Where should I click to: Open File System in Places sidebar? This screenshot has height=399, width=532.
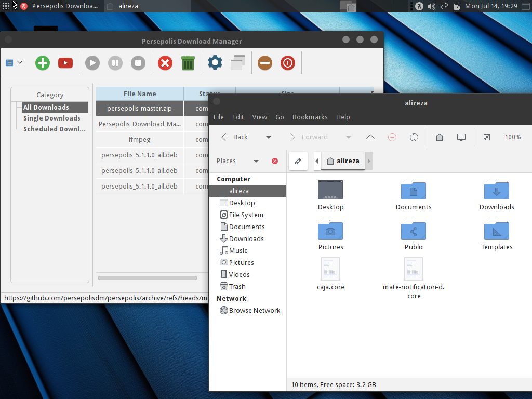[x=248, y=215]
